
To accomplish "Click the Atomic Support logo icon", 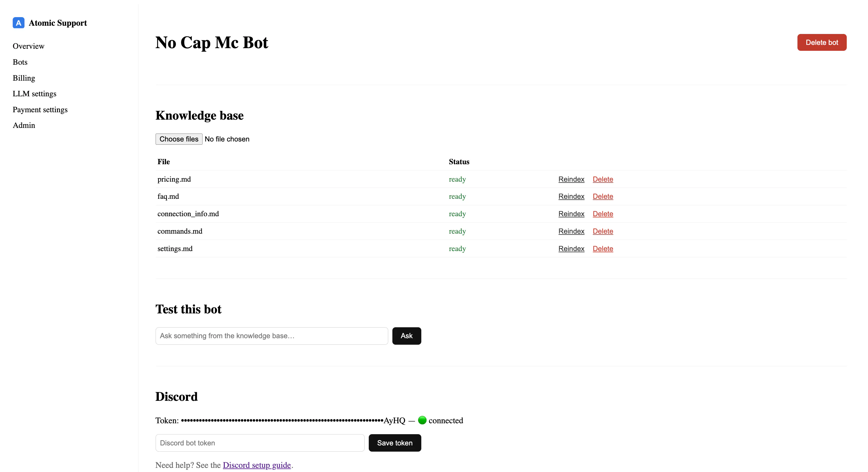I will 19,22.
